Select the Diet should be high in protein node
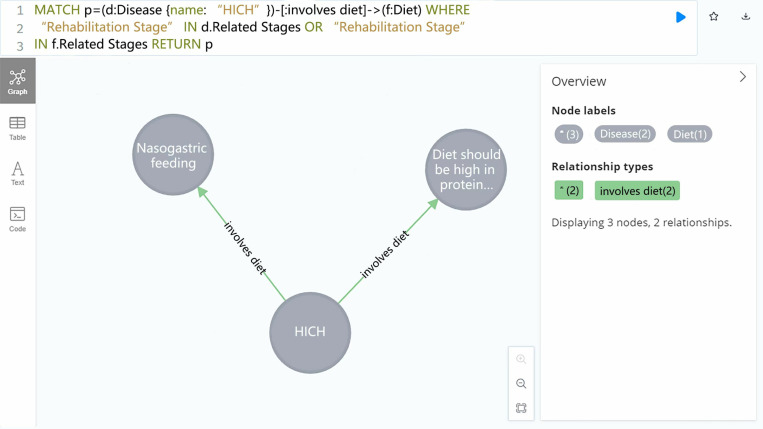Screen dimensions: 763x429 [x=466, y=169]
